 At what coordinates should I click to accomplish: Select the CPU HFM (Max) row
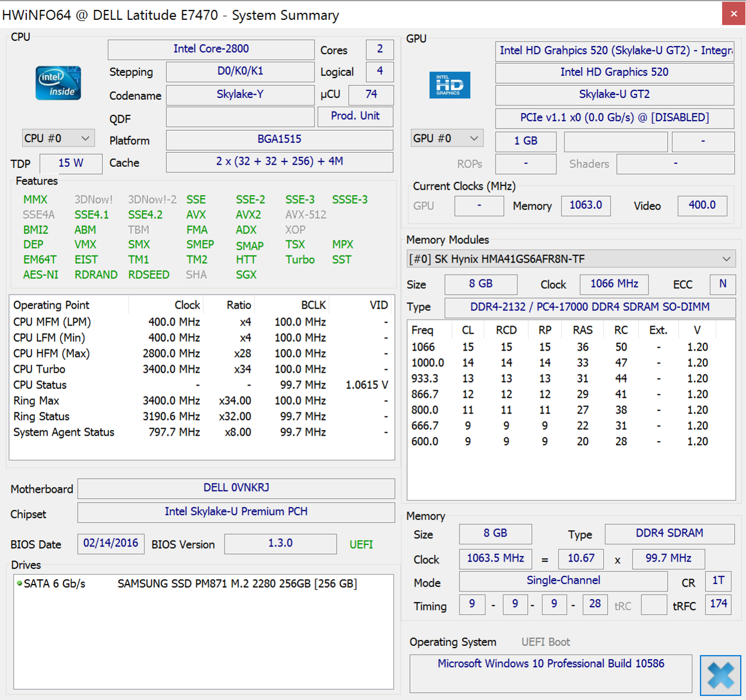click(x=201, y=353)
